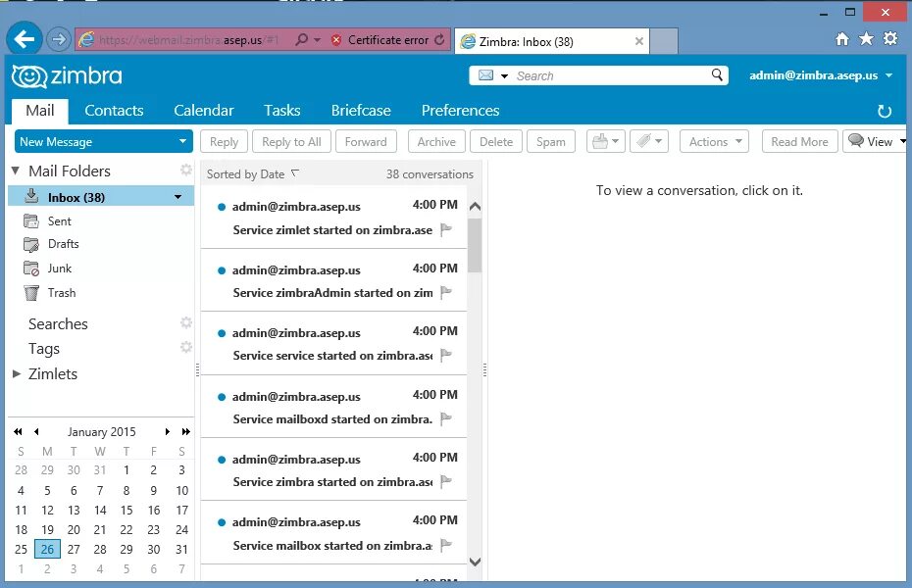This screenshot has width=912, height=588.
Task: Open the browser Home page icon
Action: pos(841,39)
